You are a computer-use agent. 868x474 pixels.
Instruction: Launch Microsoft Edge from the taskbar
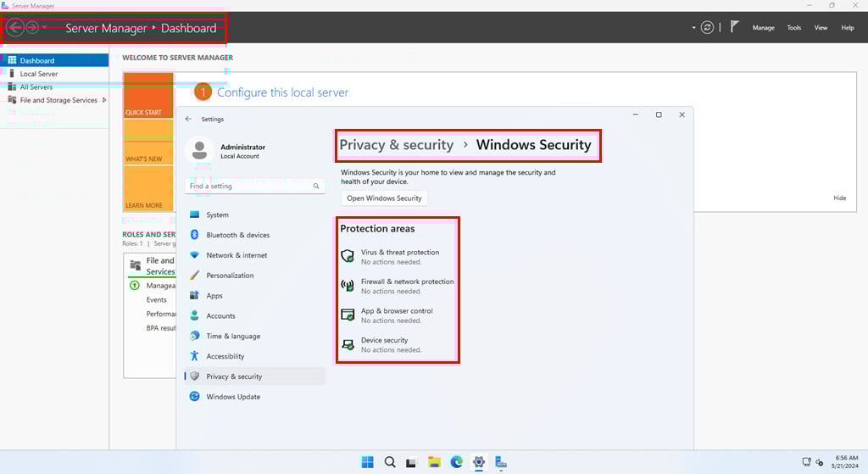click(x=457, y=462)
